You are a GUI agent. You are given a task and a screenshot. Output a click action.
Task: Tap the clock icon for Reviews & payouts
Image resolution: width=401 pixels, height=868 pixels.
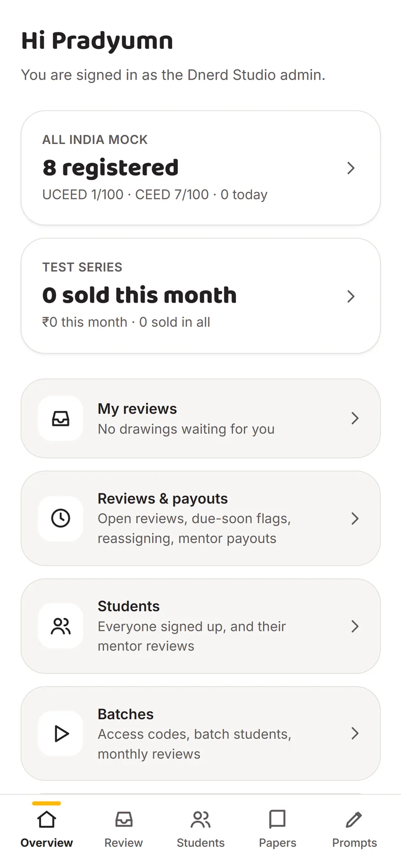61,518
